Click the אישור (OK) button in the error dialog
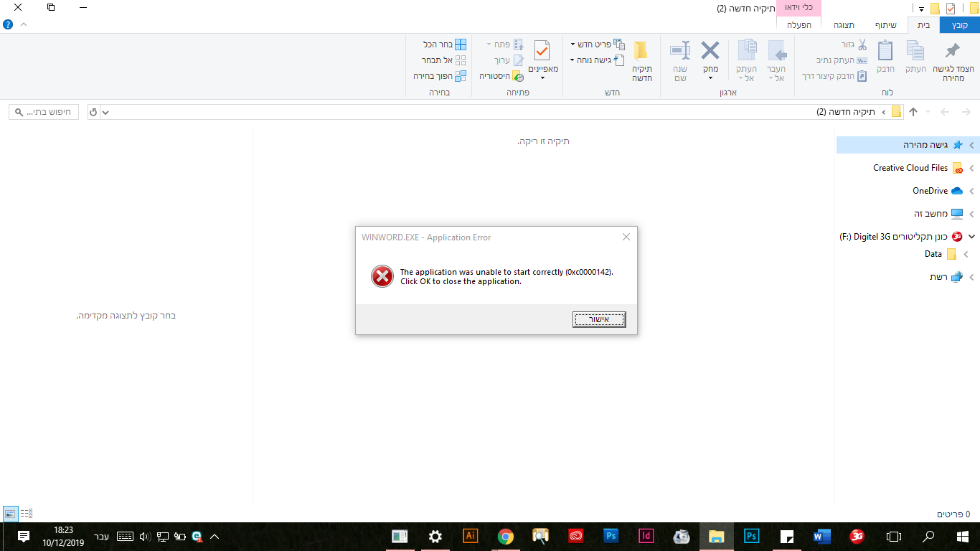Screen dimensions: 980x551 (599, 319)
